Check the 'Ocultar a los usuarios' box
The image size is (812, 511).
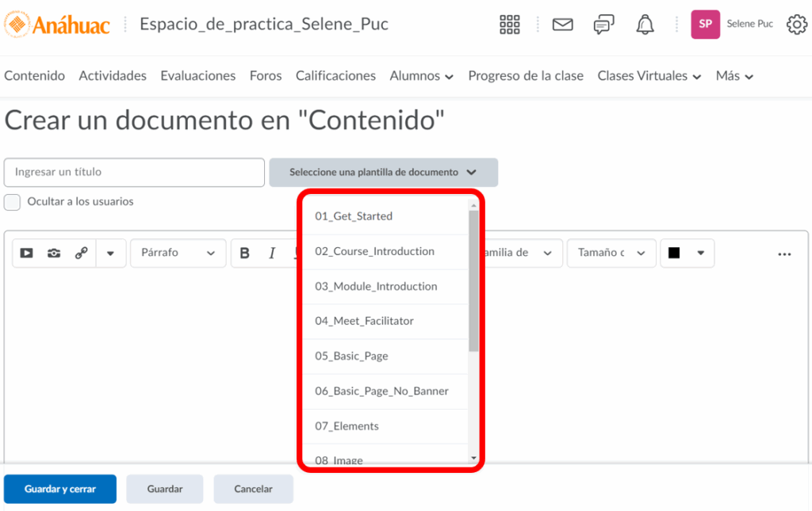12,202
